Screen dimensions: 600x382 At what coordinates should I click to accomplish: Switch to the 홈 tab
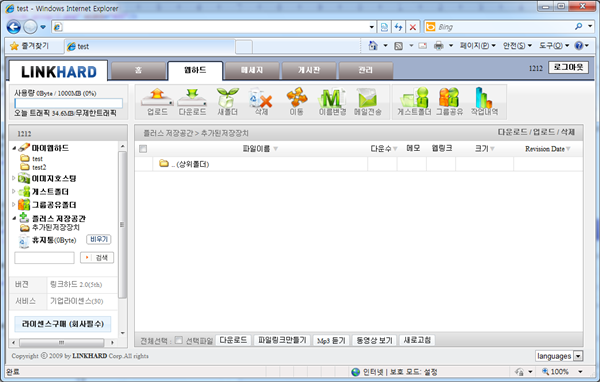pyautogui.click(x=138, y=70)
